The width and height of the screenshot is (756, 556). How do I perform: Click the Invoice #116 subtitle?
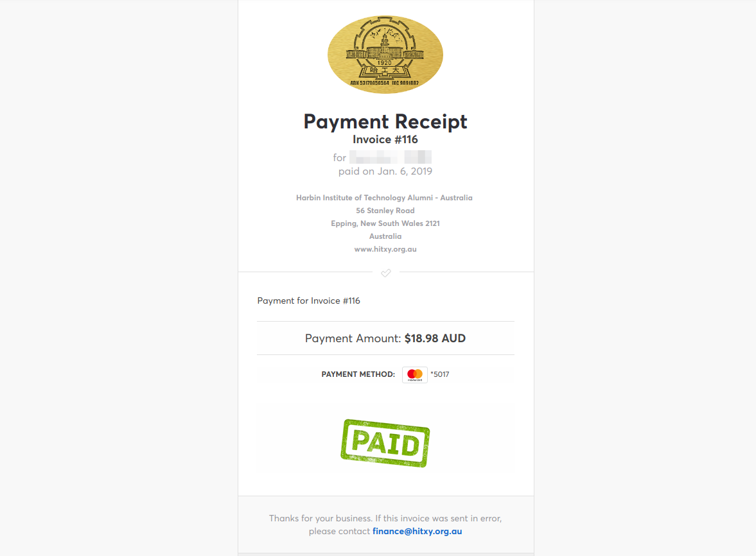pyautogui.click(x=385, y=139)
